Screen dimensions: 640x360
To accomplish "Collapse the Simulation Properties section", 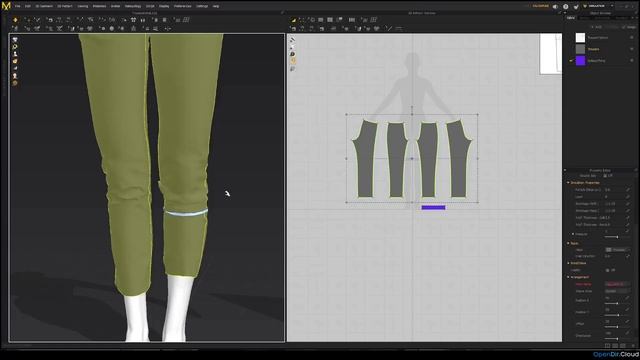I will tap(568, 182).
